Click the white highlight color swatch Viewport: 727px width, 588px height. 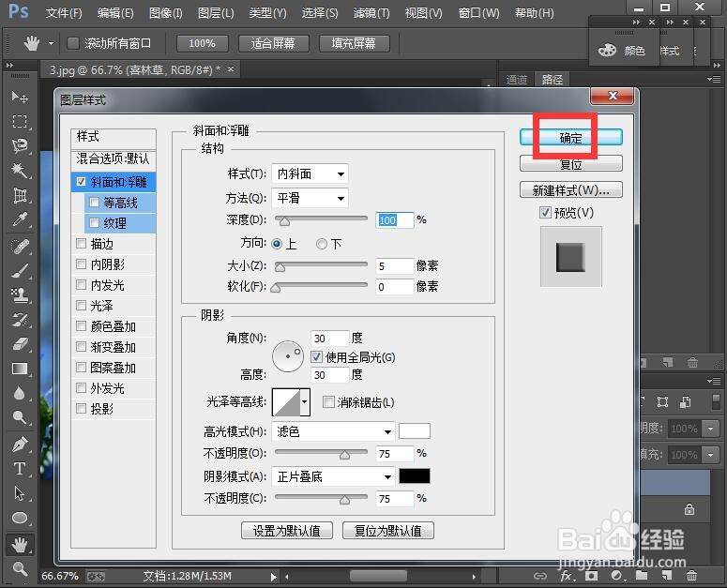pyautogui.click(x=414, y=431)
